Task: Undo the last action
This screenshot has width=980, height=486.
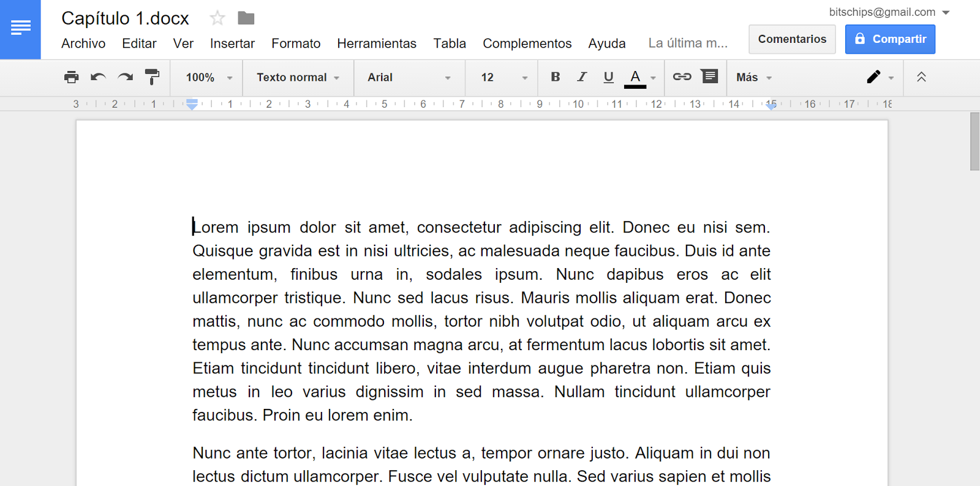Action: (x=98, y=77)
